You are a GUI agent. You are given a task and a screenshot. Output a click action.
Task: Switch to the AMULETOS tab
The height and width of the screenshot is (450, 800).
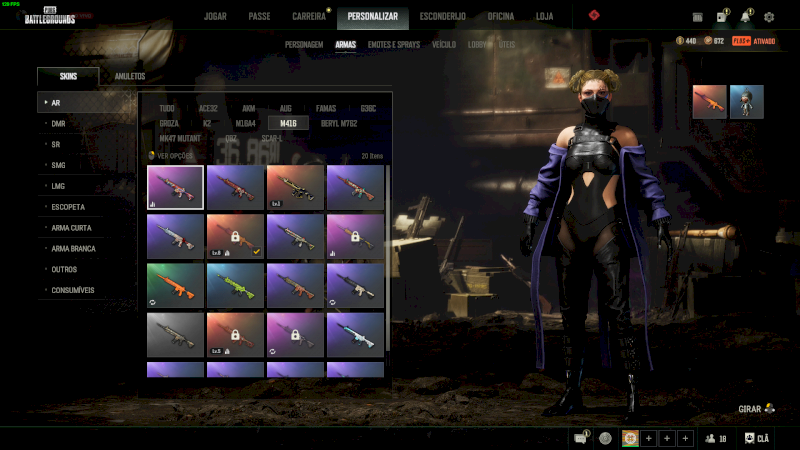(x=130, y=77)
